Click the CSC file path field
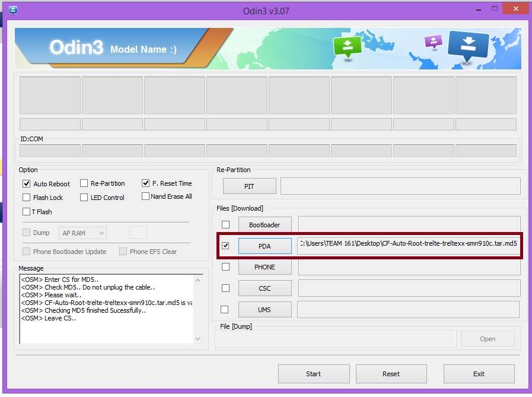The image size is (532, 397). coord(409,288)
